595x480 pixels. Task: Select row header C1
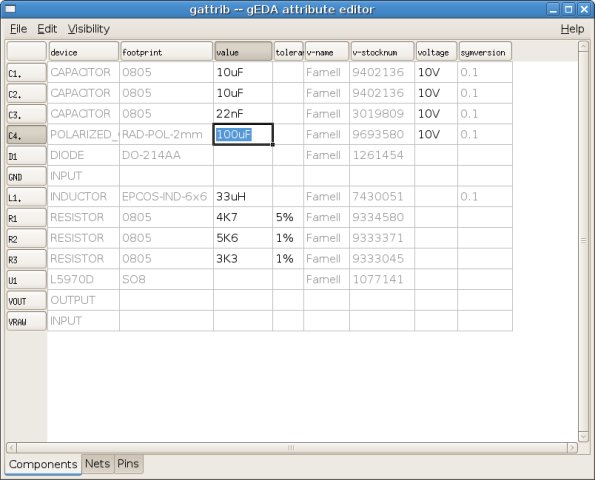coord(26,72)
